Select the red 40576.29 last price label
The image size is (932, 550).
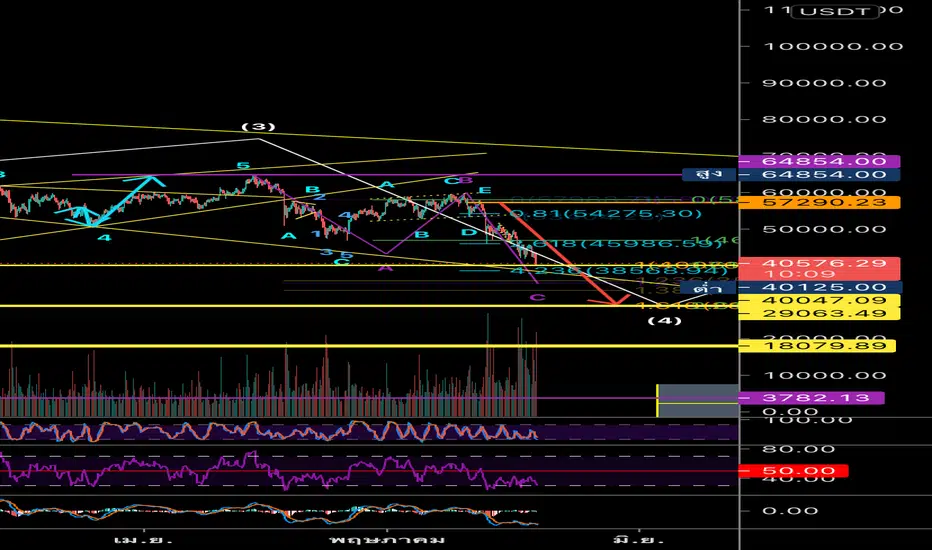click(819, 268)
